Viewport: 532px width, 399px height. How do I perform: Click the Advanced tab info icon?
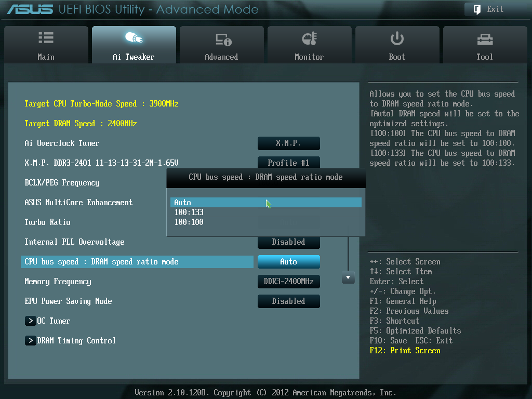223,39
